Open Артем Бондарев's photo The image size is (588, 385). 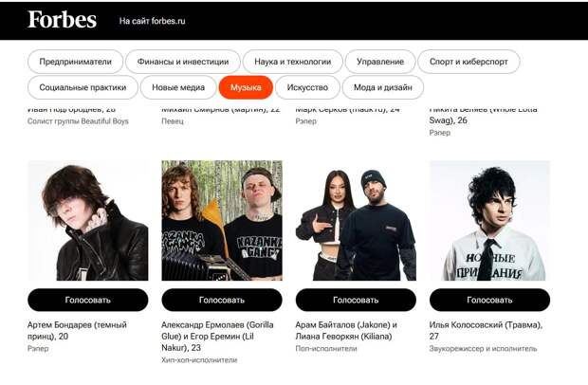(x=88, y=220)
